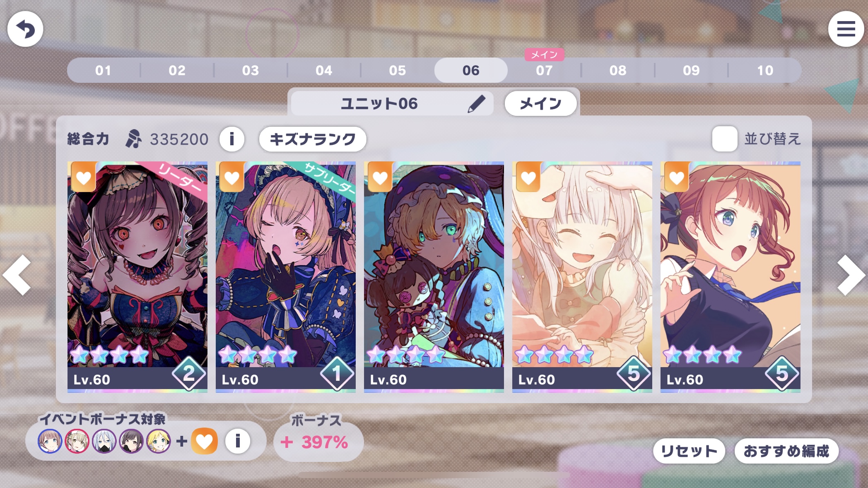Viewport: 868px width, 488px height.
Task: Switch to unit tab 03
Action: pyautogui.click(x=251, y=70)
